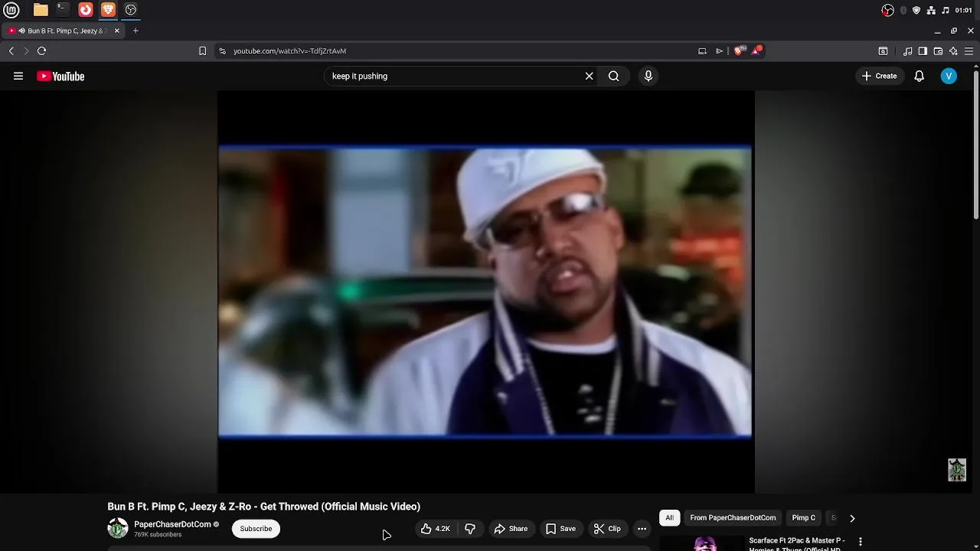This screenshot has width=980, height=551.
Task: Select the From PaperChaserDotCom chip
Action: [x=733, y=518]
